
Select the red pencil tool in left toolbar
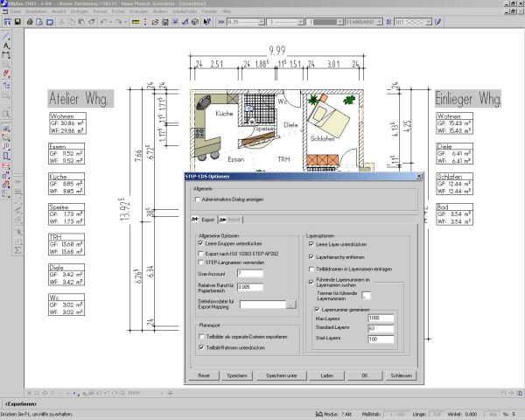point(6,73)
